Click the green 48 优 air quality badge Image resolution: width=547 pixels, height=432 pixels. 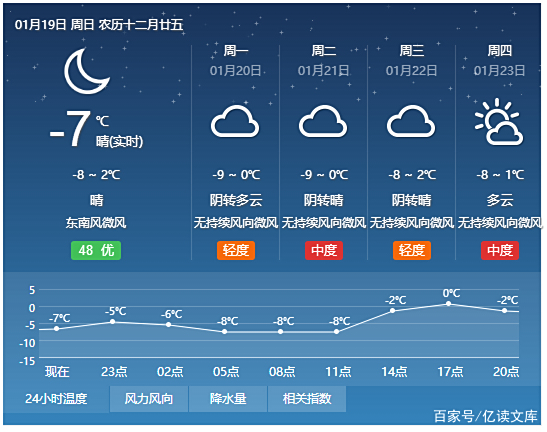tap(96, 251)
